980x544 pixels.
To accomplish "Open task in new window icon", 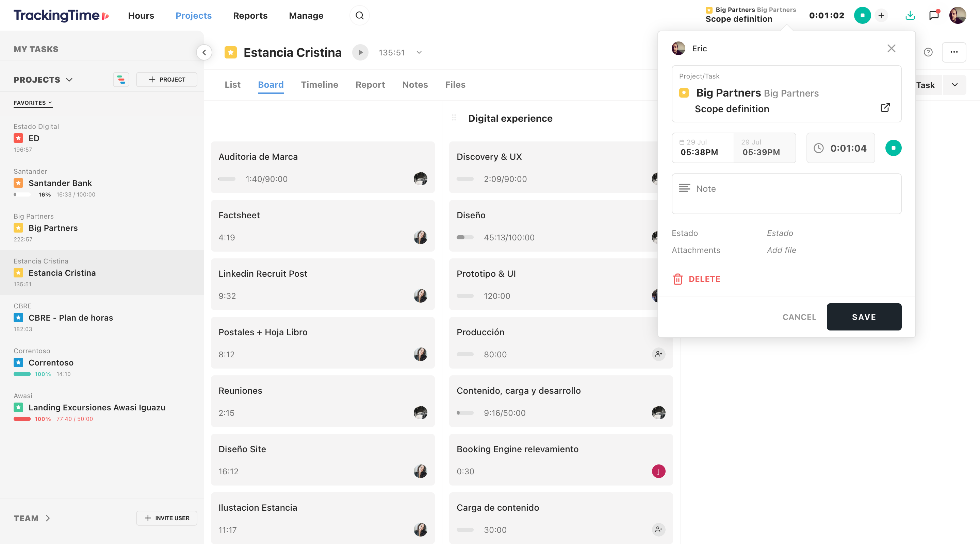I will pyautogui.click(x=885, y=107).
